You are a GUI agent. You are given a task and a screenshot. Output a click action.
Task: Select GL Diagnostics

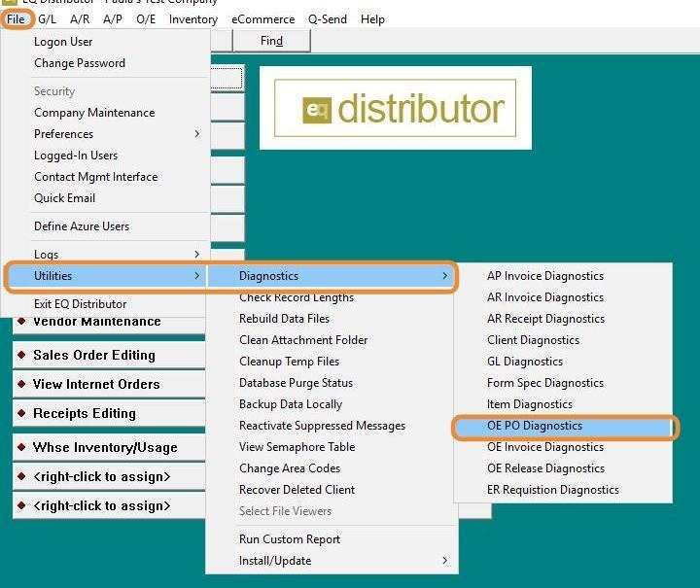click(x=563, y=362)
